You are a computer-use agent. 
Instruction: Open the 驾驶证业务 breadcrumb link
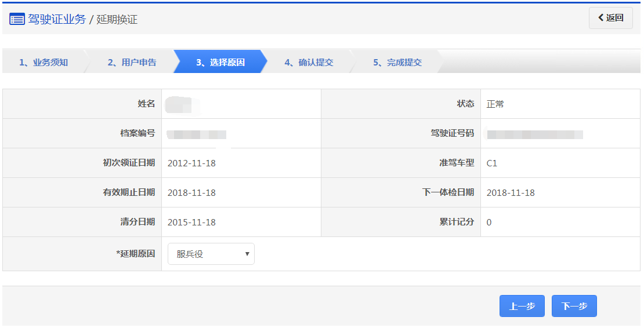pyautogui.click(x=57, y=19)
